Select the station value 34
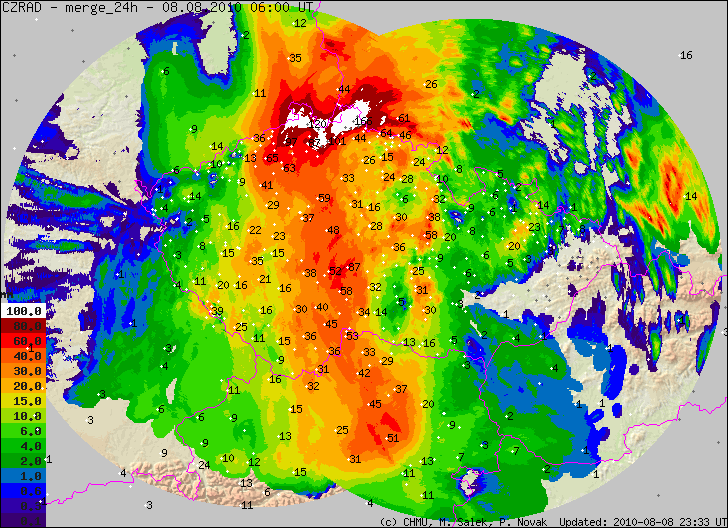The width and height of the screenshot is (728, 528). coord(364,313)
